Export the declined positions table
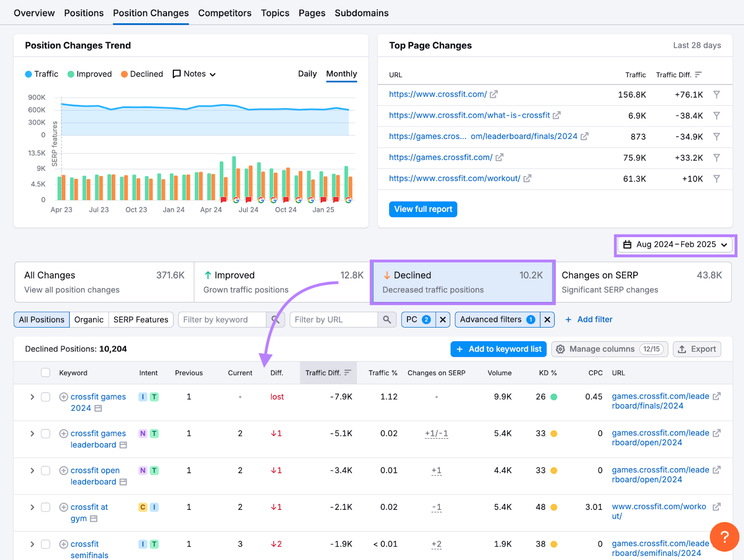This screenshot has width=744, height=560. click(697, 349)
